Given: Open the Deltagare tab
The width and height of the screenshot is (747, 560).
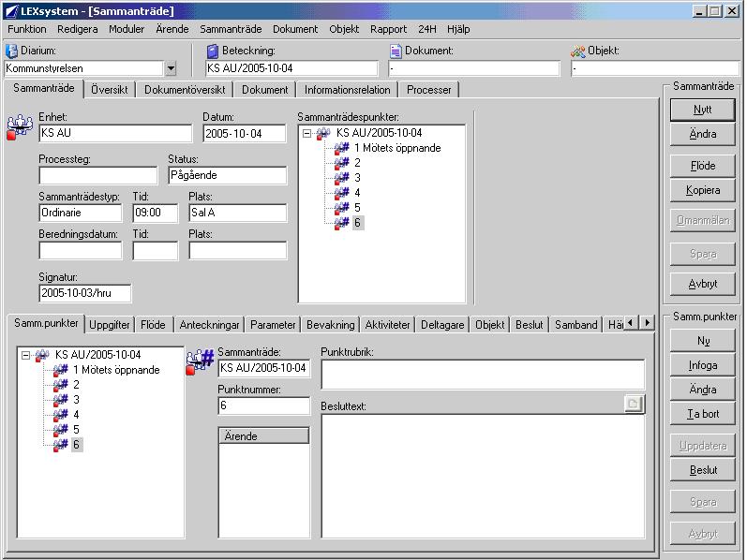Looking at the screenshot, I should pyautogui.click(x=442, y=325).
